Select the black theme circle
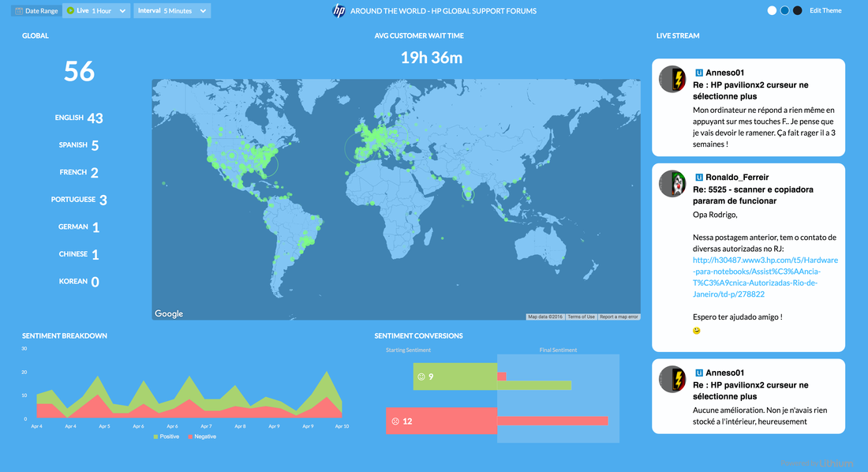The height and width of the screenshot is (472, 868). tap(797, 11)
